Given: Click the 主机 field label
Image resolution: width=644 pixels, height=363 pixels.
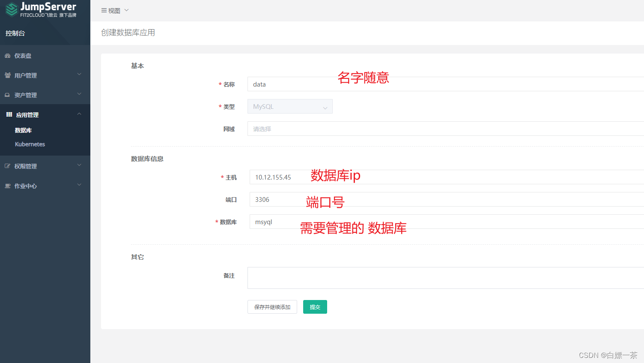Looking at the screenshot, I should (x=231, y=177).
